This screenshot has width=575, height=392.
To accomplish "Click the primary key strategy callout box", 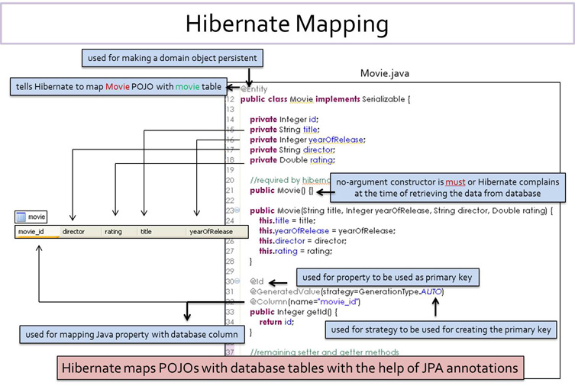I will pyautogui.click(x=441, y=329).
